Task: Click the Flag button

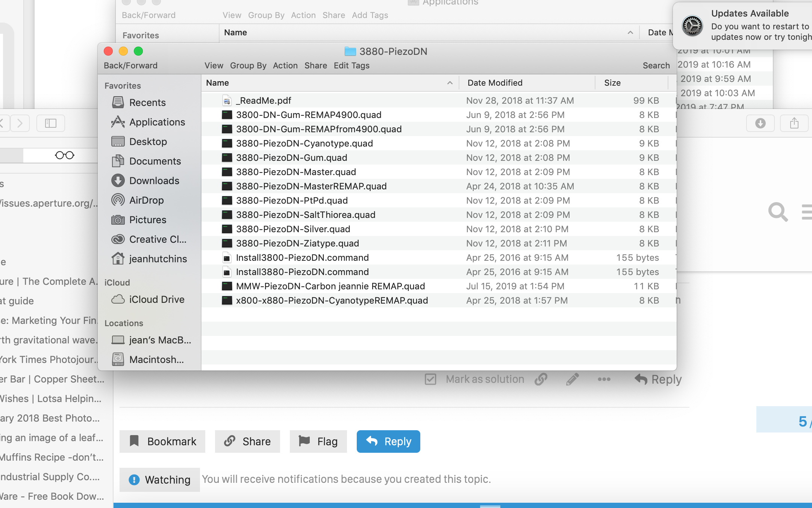Action: [318, 441]
